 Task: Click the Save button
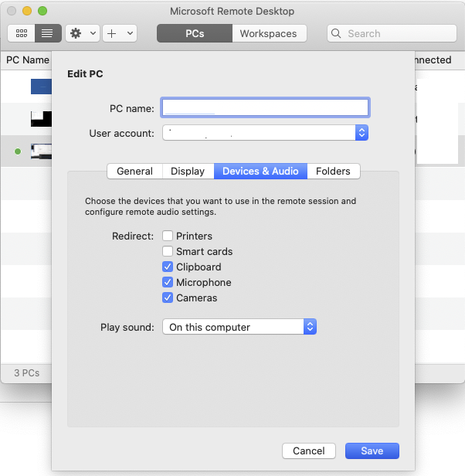(372, 450)
